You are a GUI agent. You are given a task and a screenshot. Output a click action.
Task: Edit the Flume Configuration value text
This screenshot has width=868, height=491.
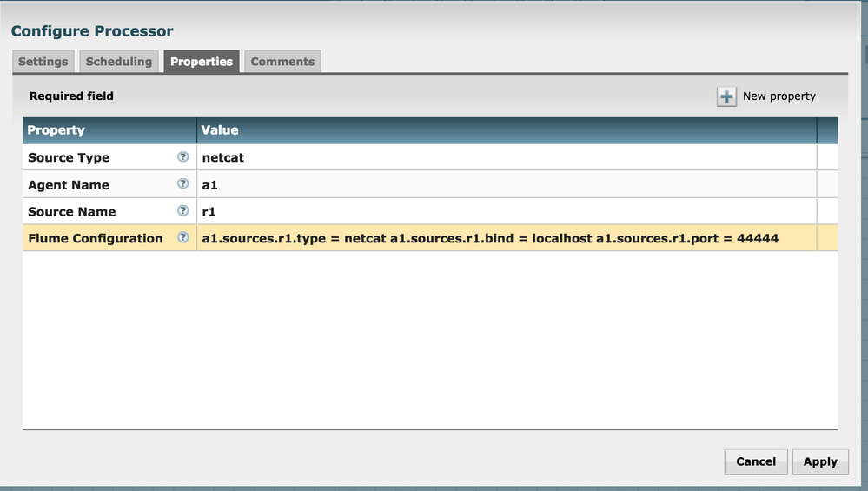pos(489,239)
